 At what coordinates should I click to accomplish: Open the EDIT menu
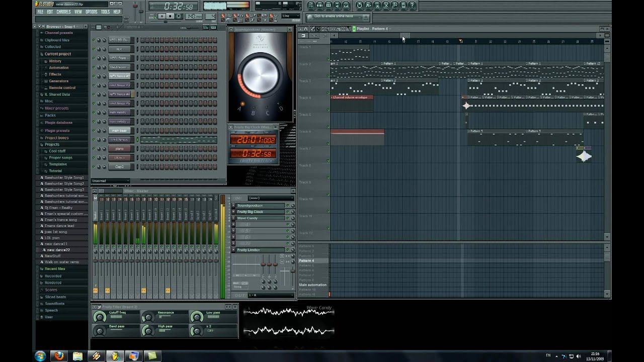pos(50,12)
